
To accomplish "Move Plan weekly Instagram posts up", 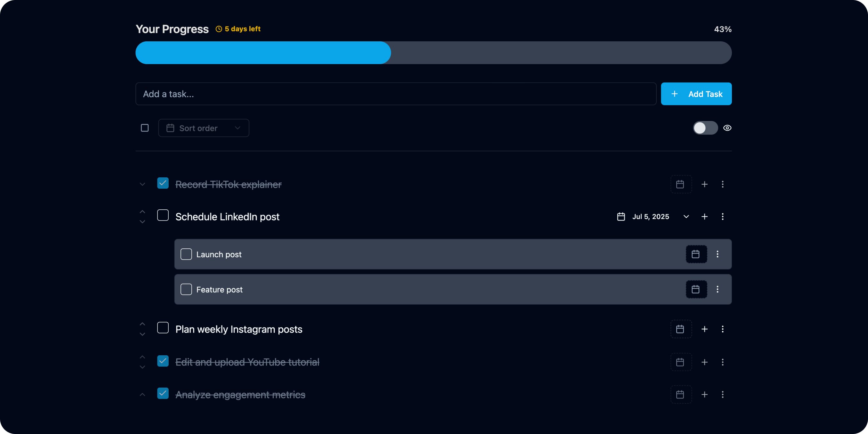I will pos(142,324).
